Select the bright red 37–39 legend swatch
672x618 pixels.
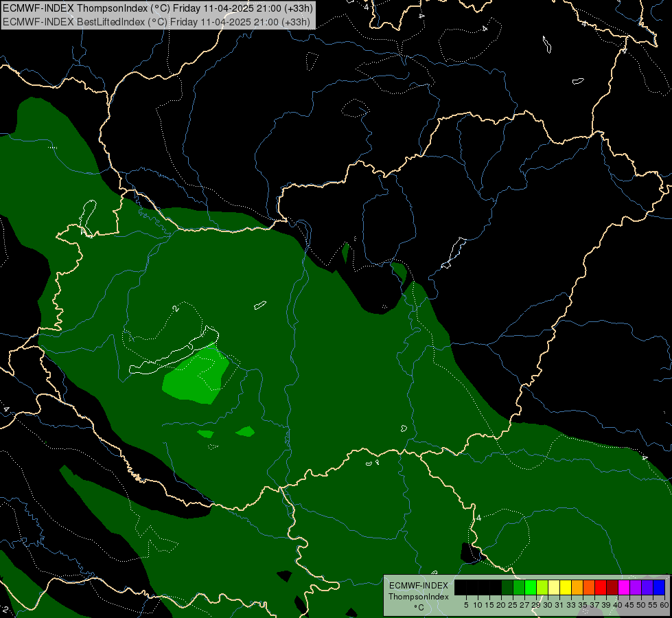point(601,587)
